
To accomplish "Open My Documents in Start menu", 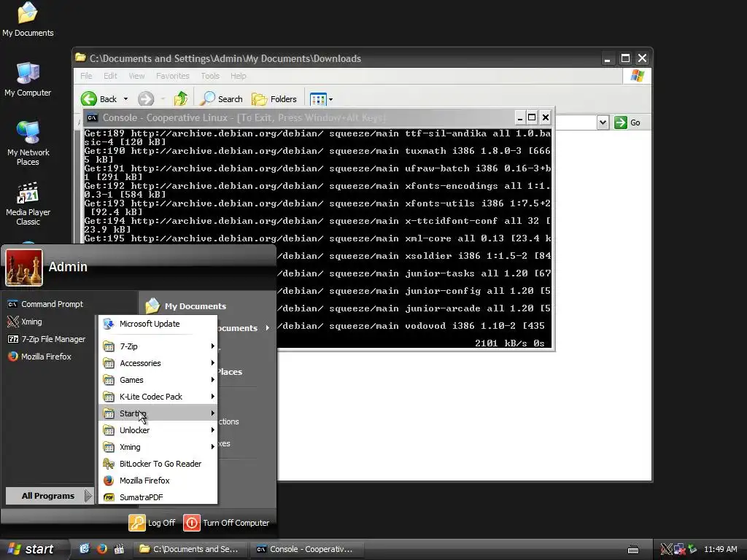I will coord(186,306).
